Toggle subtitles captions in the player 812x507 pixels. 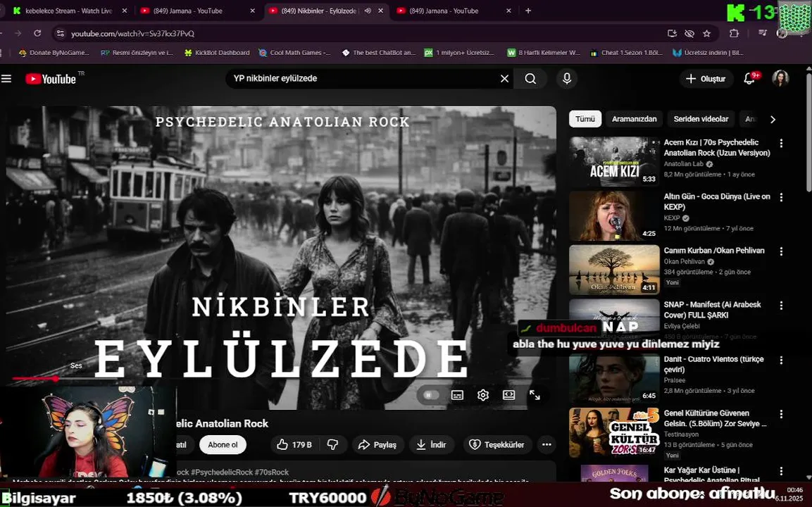pos(457,395)
